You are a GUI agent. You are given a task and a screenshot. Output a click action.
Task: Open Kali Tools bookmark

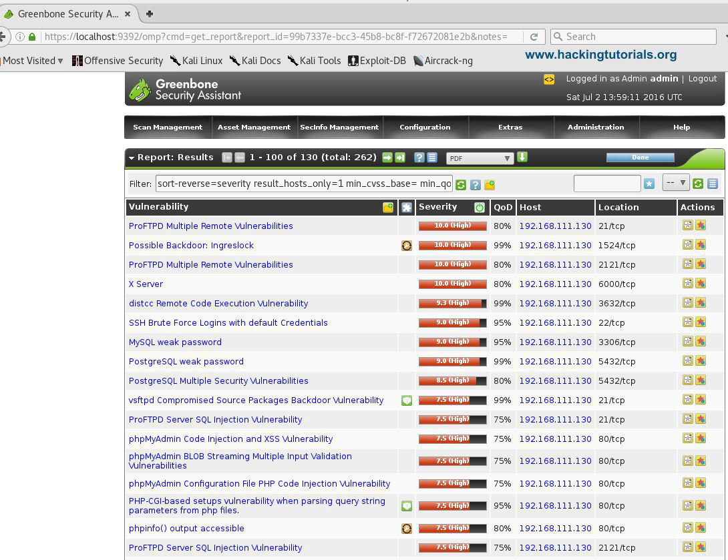[315, 61]
